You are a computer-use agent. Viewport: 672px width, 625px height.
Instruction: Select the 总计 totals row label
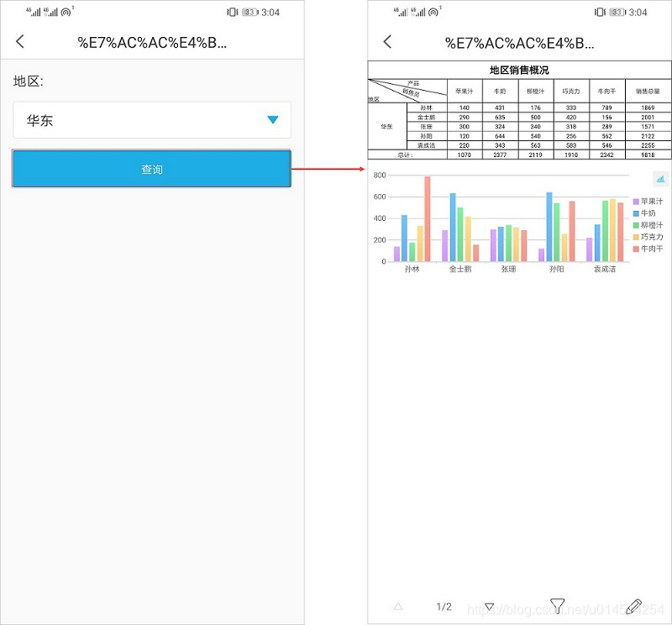pyautogui.click(x=406, y=155)
